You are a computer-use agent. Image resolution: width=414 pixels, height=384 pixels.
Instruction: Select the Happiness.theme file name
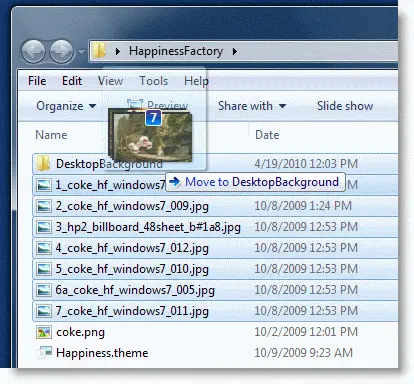tap(102, 353)
